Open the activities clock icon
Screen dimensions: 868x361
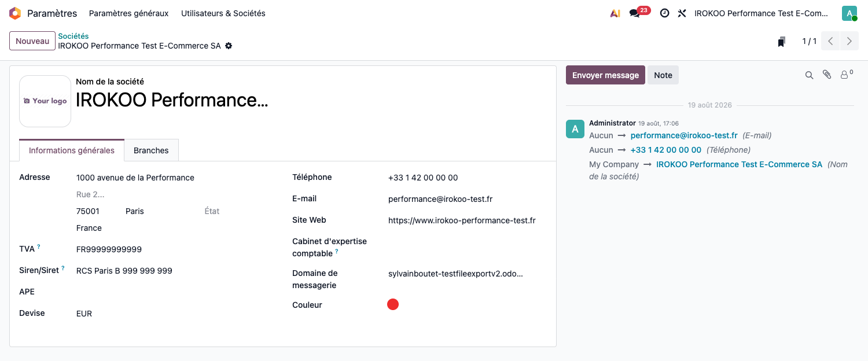664,13
